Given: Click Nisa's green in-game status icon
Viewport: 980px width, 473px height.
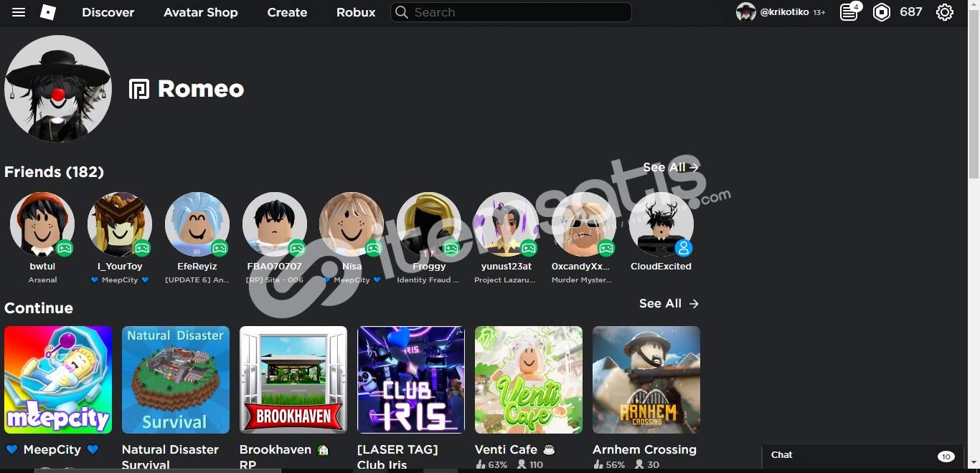Looking at the screenshot, I should [374, 248].
